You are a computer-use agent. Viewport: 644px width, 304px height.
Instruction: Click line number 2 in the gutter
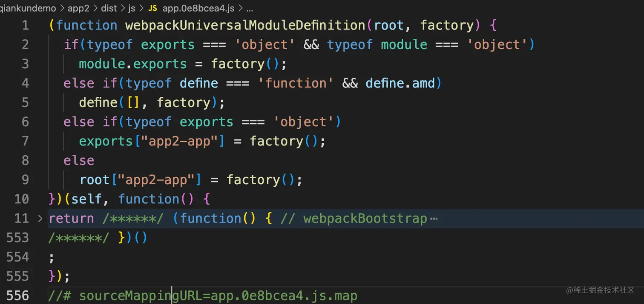(25, 45)
